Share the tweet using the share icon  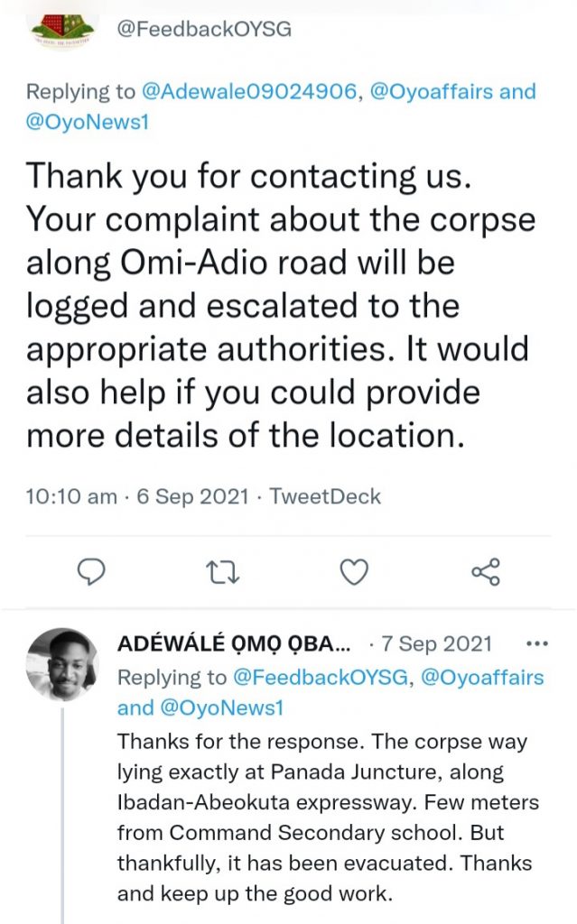click(x=485, y=572)
